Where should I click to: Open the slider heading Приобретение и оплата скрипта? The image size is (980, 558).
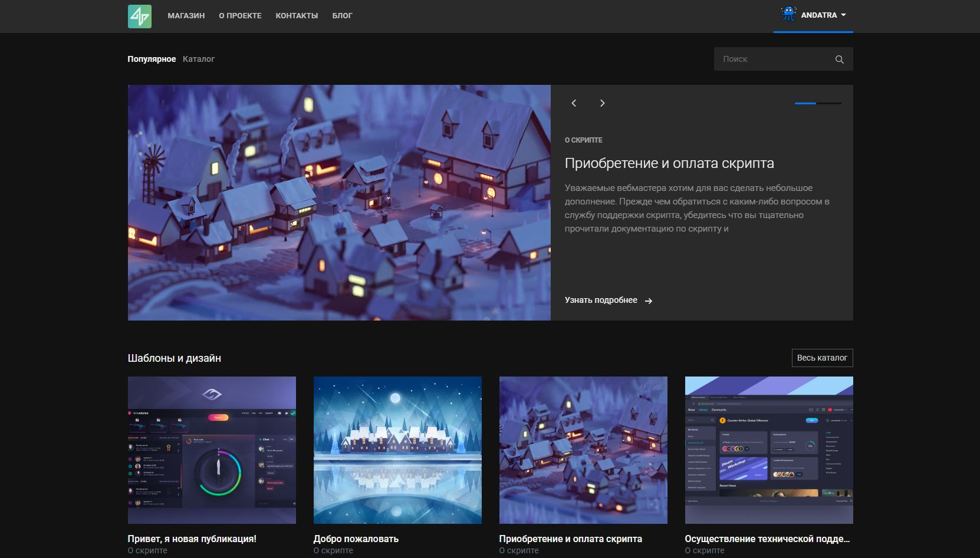pos(669,163)
